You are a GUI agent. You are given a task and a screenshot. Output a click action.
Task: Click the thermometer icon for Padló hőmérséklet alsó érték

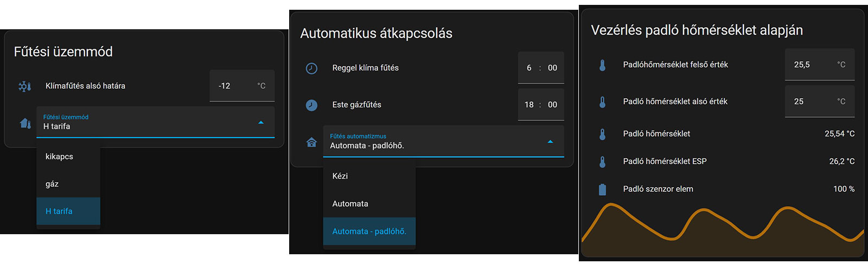602,102
